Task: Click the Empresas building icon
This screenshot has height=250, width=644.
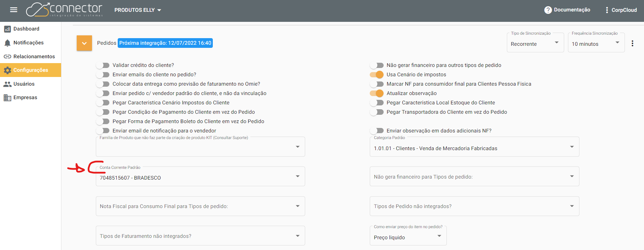Action: point(7,97)
